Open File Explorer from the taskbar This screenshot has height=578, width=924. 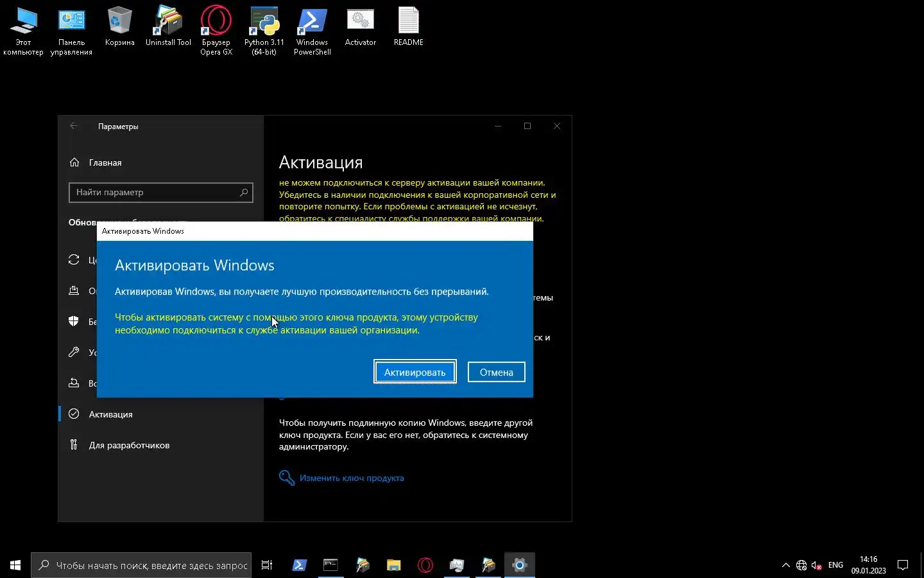393,565
